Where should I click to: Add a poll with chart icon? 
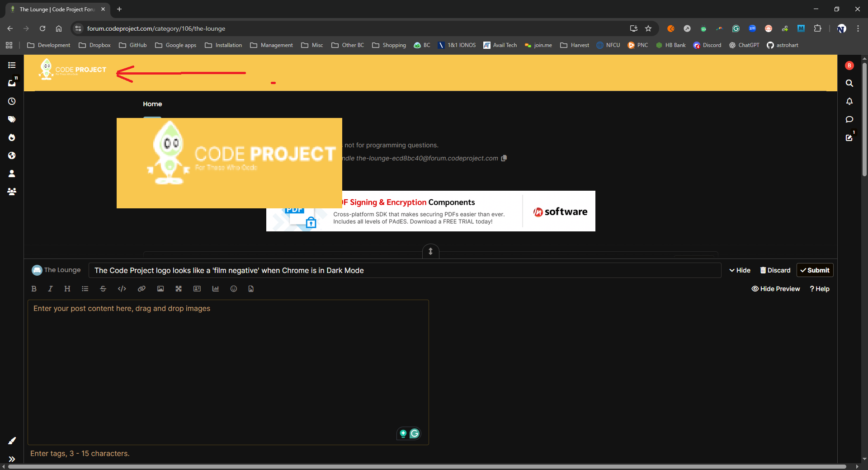coord(216,289)
